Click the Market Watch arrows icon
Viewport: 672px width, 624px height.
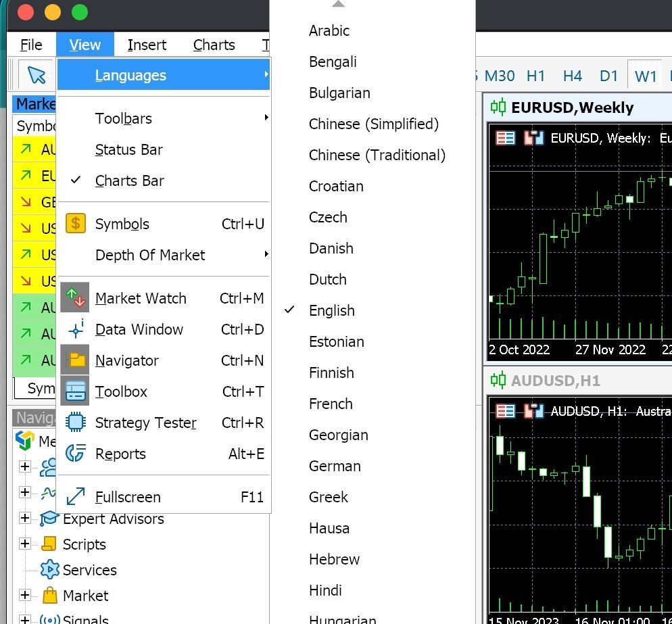click(75, 298)
